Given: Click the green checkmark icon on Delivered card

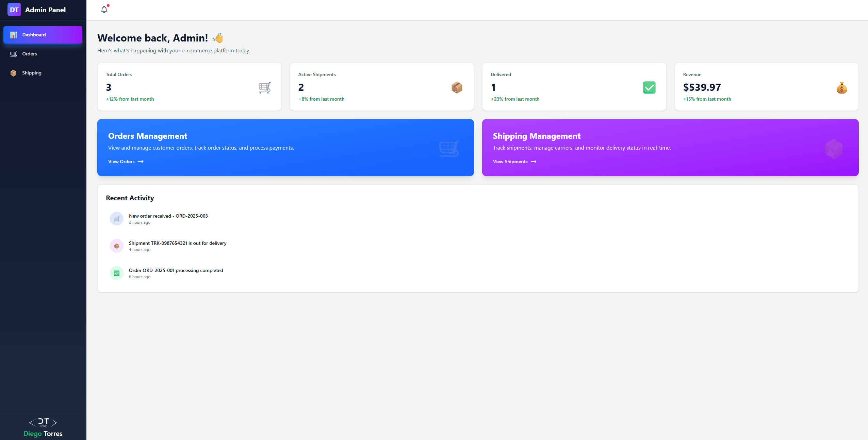Looking at the screenshot, I should tap(649, 87).
